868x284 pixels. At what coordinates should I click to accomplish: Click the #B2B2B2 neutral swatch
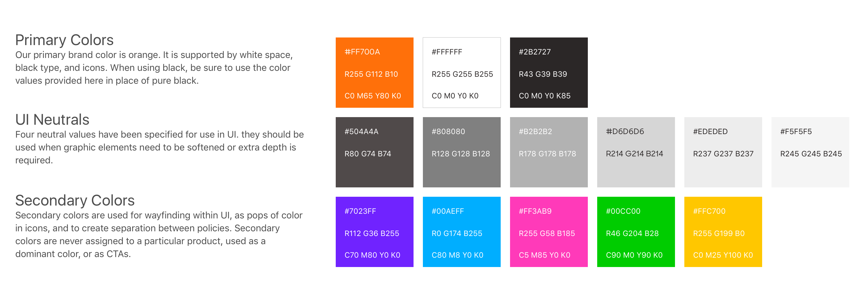[x=549, y=152]
